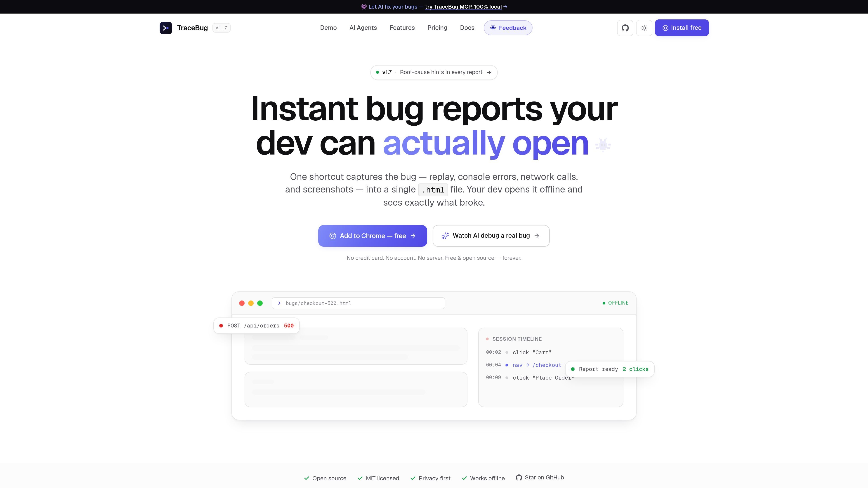
Task: Click the Chrome icon in Install free button
Action: (665, 28)
